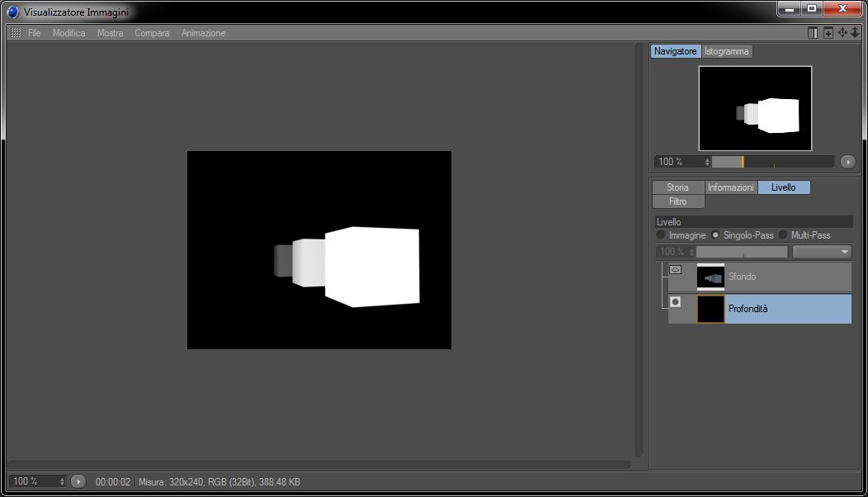
Task: Click the Cinema 4D logo in title bar
Action: 12,12
